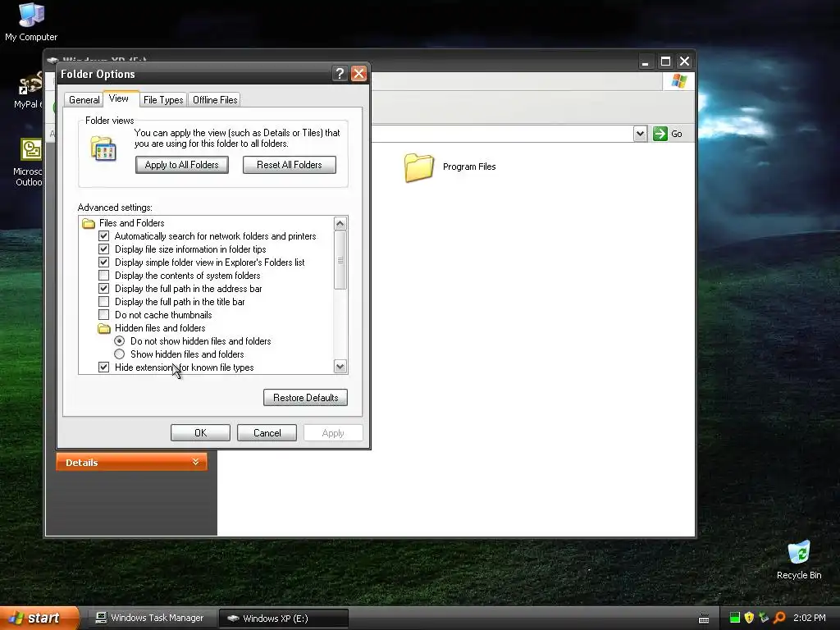Expand the Details panel chevron
Image resolution: width=840 pixels, height=630 pixels.
195,462
